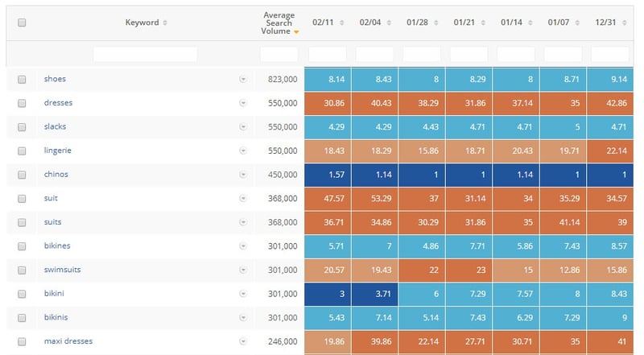Open the dresses keyword link

tap(58, 103)
